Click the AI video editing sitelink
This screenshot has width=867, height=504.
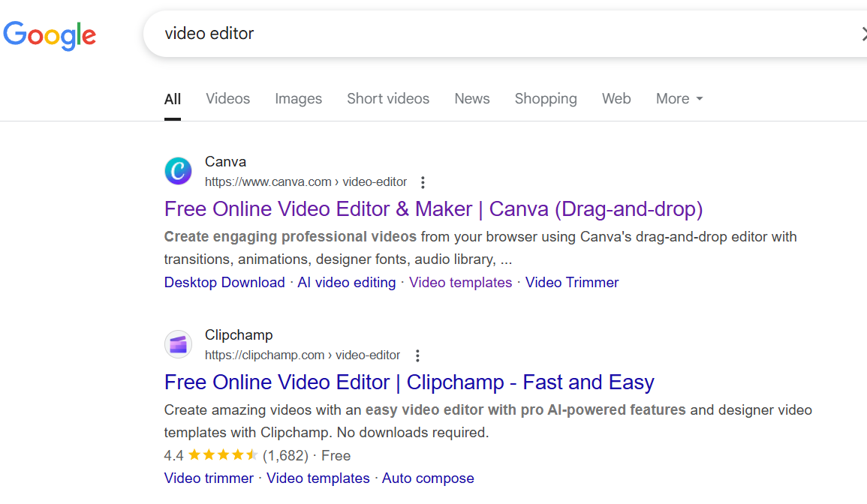347,283
